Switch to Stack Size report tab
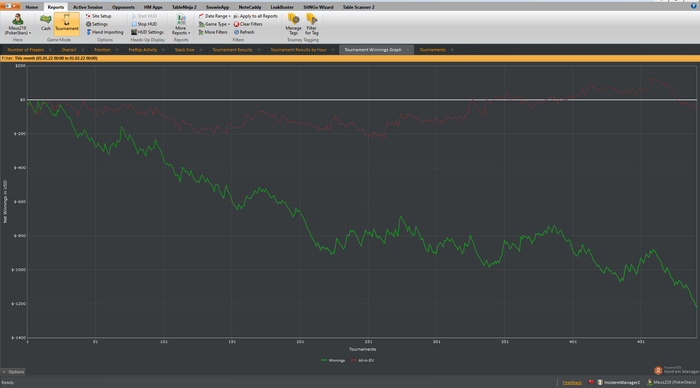 coord(184,50)
